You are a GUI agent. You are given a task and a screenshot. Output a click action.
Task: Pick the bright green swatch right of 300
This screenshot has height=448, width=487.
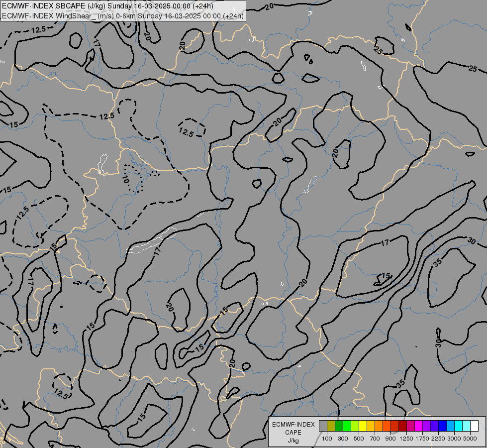coord(347,426)
